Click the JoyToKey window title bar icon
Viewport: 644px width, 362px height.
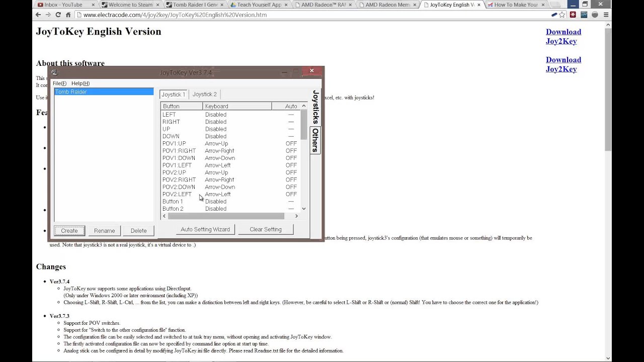click(x=54, y=72)
